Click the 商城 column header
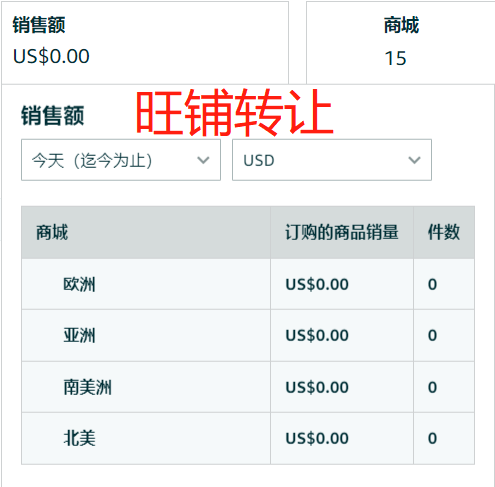The width and height of the screenshot is (495, 487). click(52, 232)
